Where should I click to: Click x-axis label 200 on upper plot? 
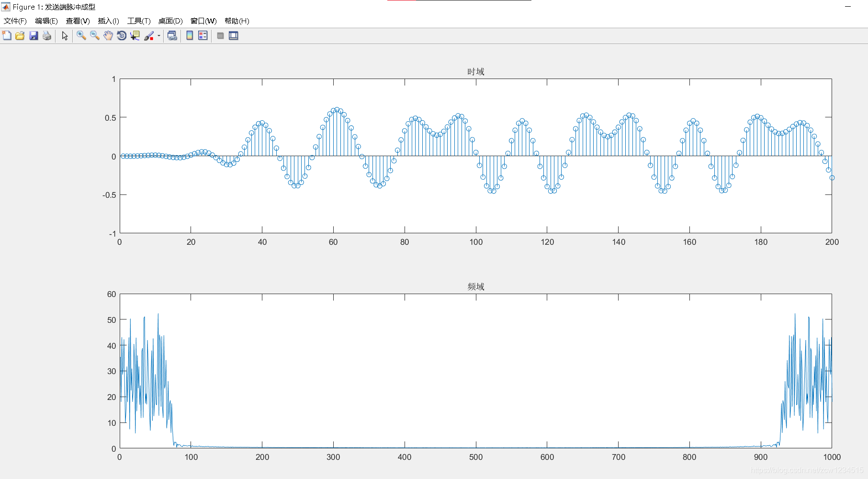click(832, 242)
